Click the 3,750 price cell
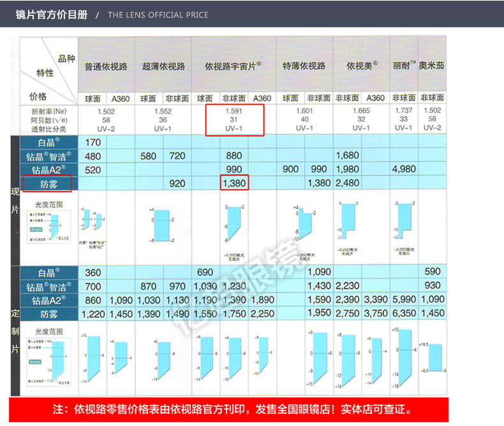504x426 pixels. coord(376,314)
